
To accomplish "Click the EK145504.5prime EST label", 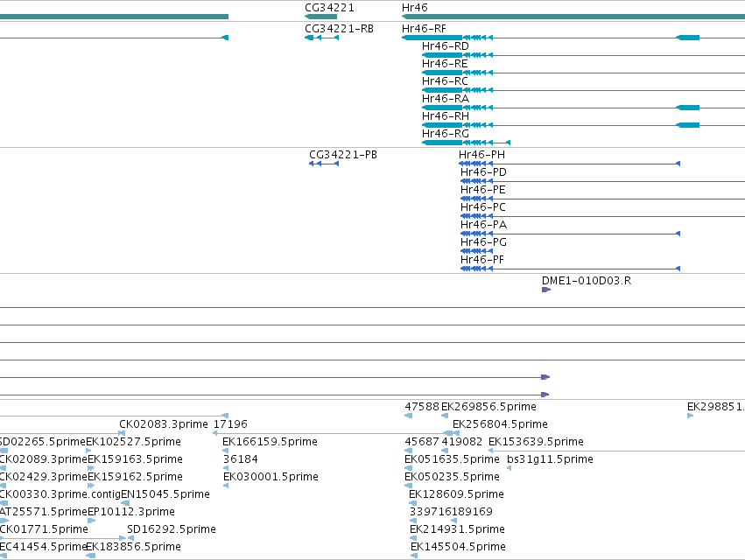I will point(458,547).
